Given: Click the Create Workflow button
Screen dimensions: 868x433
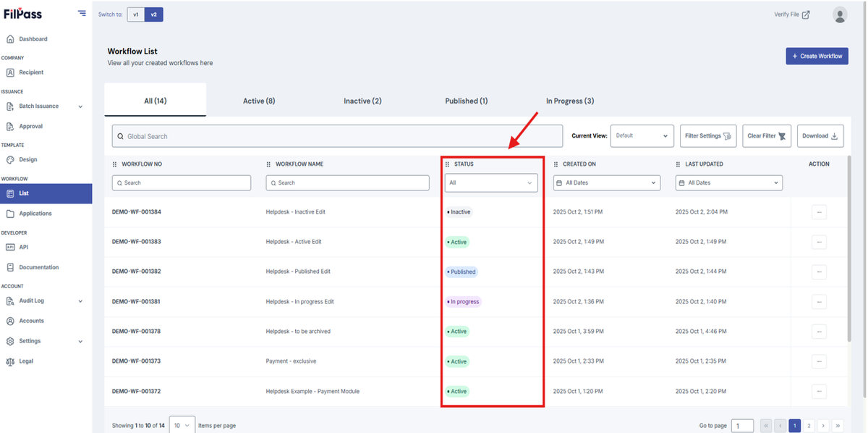Looking at the screenshot, I should point(817,56).
